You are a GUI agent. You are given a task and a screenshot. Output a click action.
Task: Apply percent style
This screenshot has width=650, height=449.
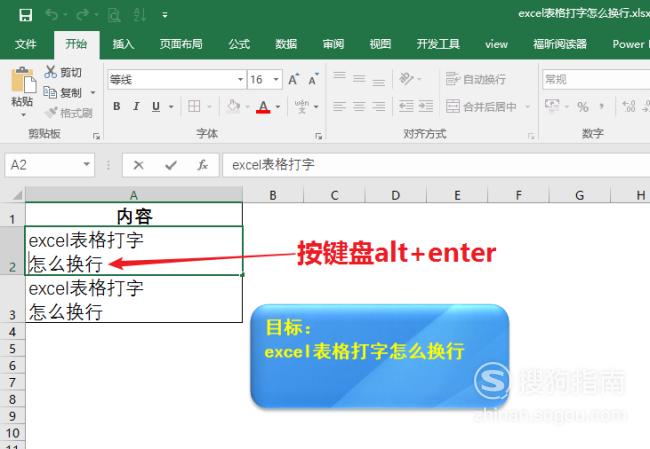click(x=582, y=107)
